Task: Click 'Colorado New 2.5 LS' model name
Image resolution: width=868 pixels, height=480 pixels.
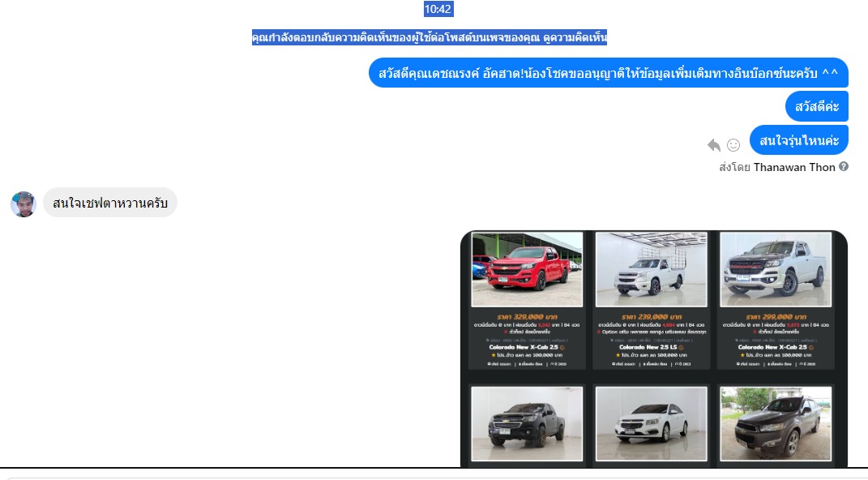Action: point(648,347)
